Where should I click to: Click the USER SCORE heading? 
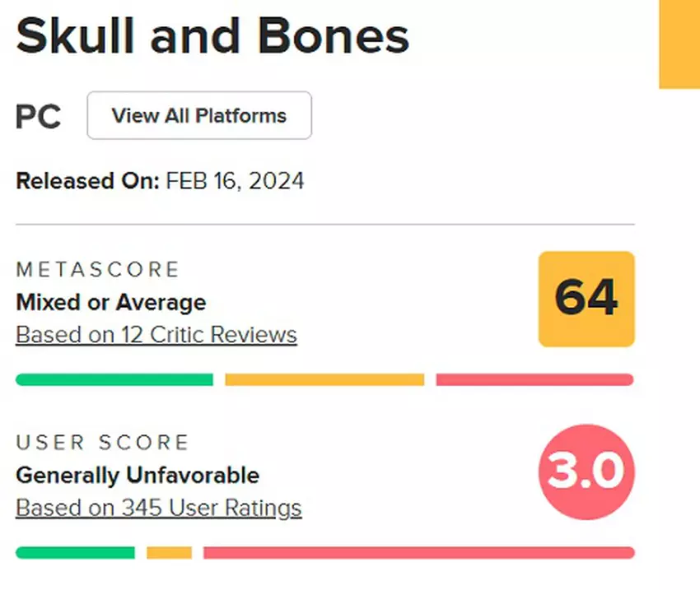pos(103,443)
